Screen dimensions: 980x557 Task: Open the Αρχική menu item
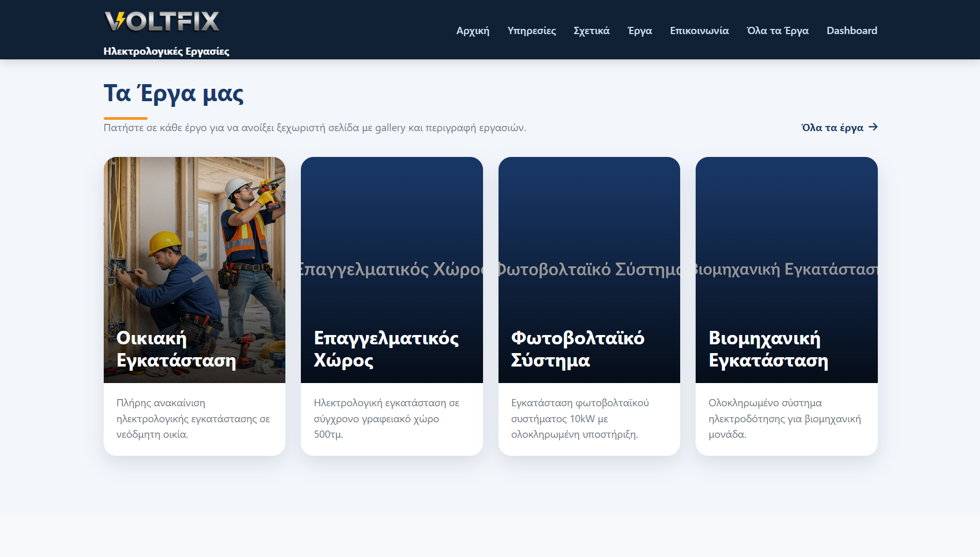pos(473,30)
